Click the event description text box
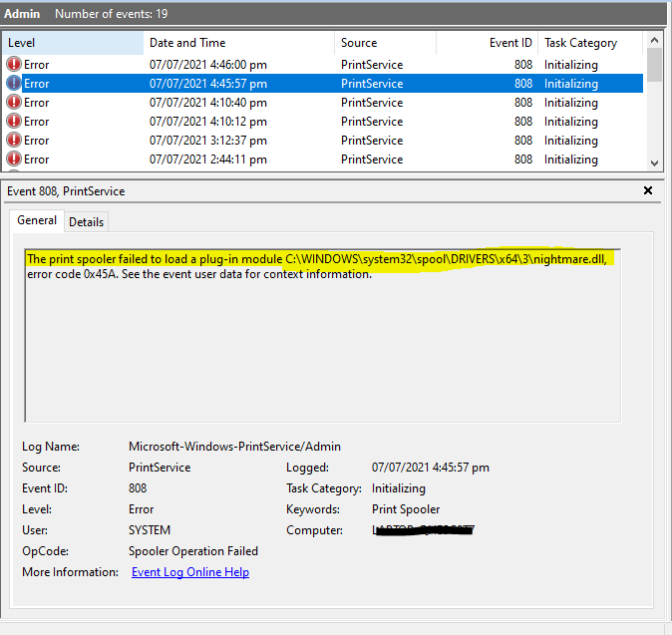The width and height of the screenshot is (672, 635). (323, 336)
